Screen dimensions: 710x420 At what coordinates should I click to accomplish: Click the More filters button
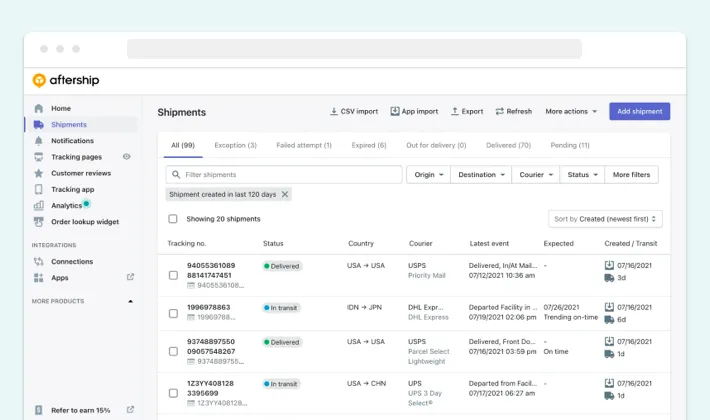click(631, 175)
